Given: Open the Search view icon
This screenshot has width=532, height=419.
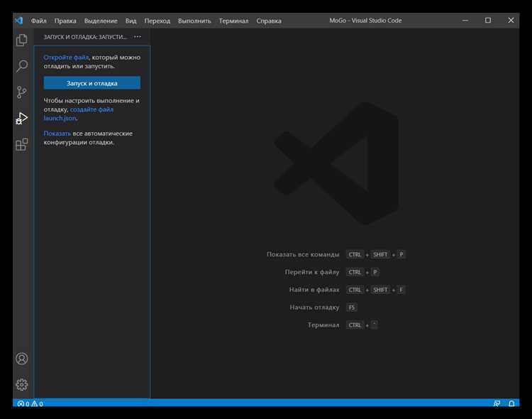Looking at the screenshot, I should click(22, 66).
